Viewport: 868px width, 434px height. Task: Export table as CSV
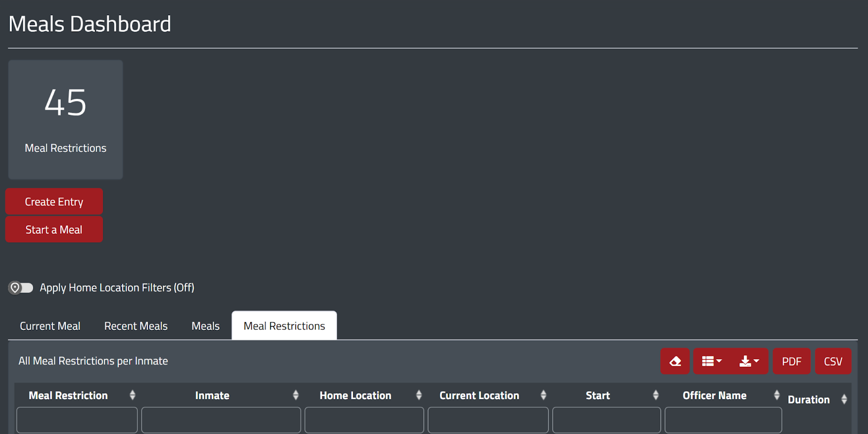click(833, 361)
